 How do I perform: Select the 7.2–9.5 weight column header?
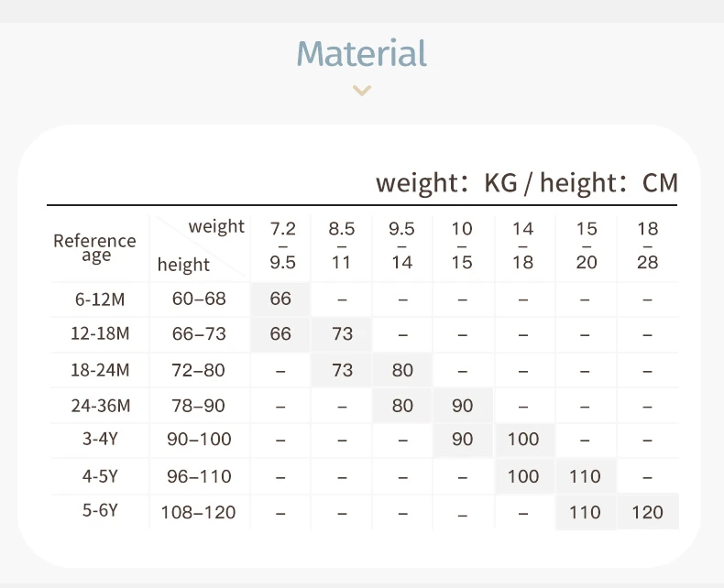[283, 245]
